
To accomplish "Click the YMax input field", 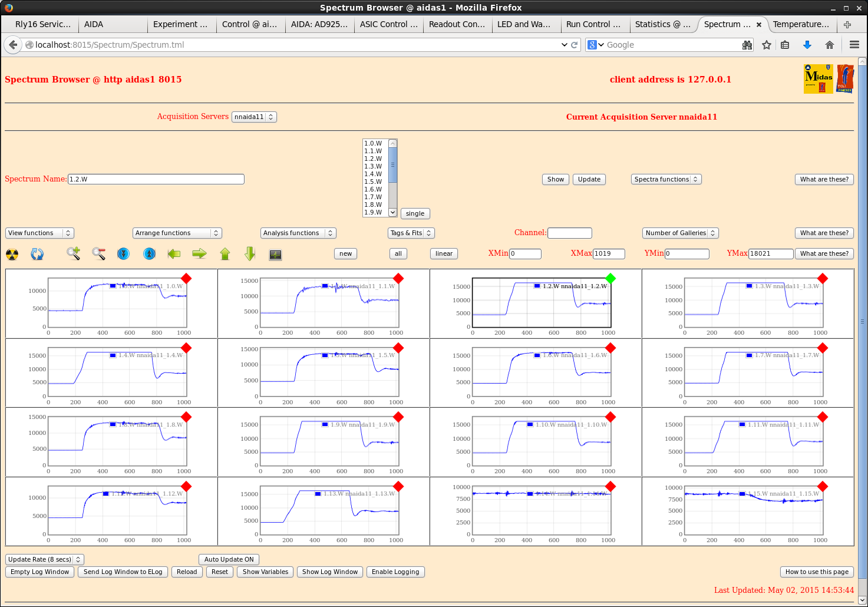I will tap(770, 253).
